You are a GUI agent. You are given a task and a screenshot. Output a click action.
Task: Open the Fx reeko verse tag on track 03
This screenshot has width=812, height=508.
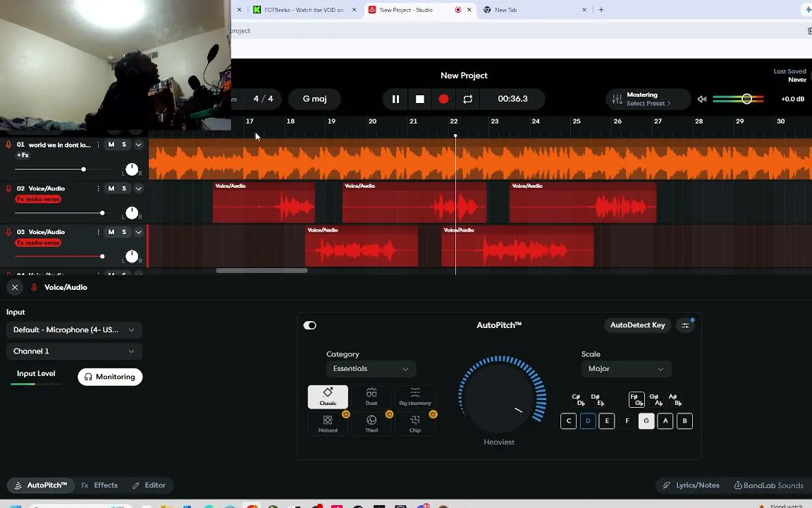pos(38,243)
